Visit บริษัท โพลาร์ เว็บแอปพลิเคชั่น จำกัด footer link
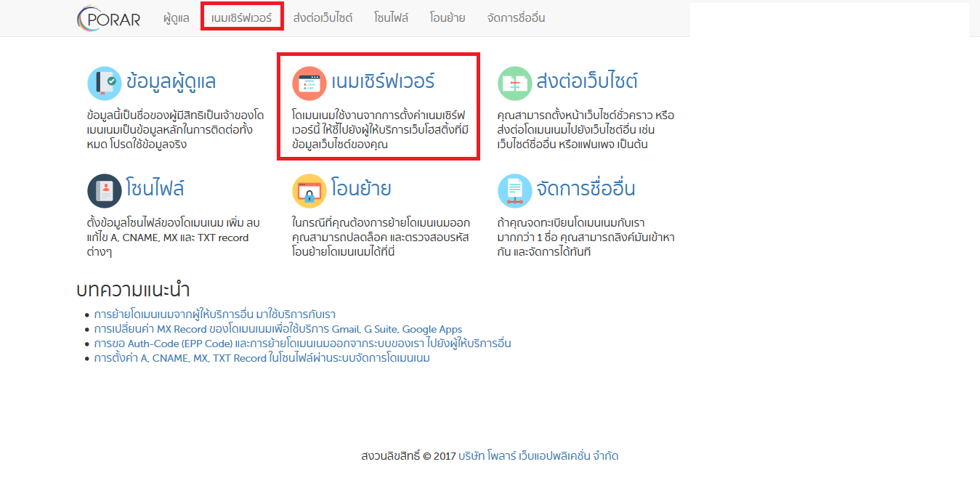 pyautogui.click(x=538, y=456)
